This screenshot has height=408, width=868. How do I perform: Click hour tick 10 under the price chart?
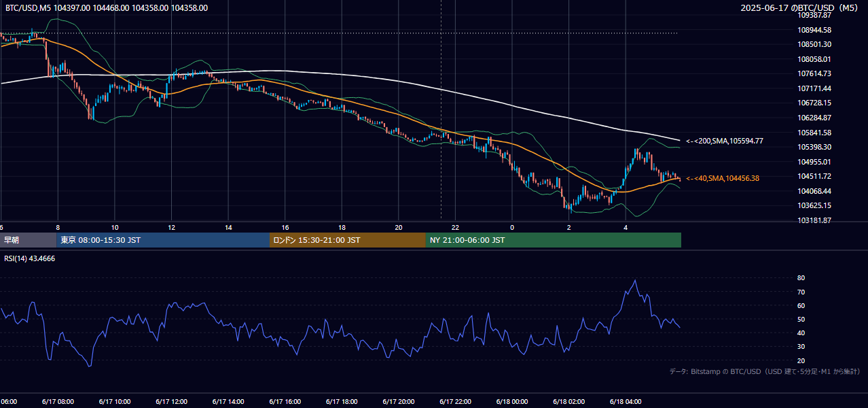pyautogui.click(x=115, y=227)
